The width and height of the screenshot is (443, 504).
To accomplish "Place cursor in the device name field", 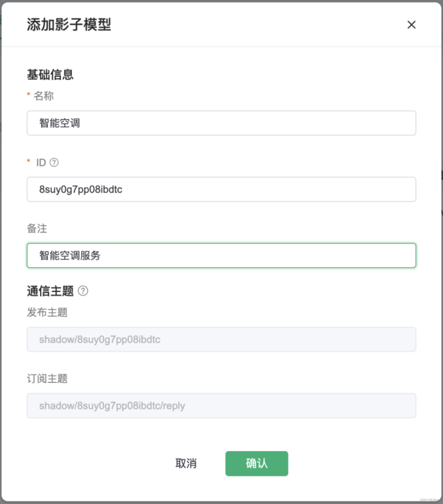I will point(221,123).
